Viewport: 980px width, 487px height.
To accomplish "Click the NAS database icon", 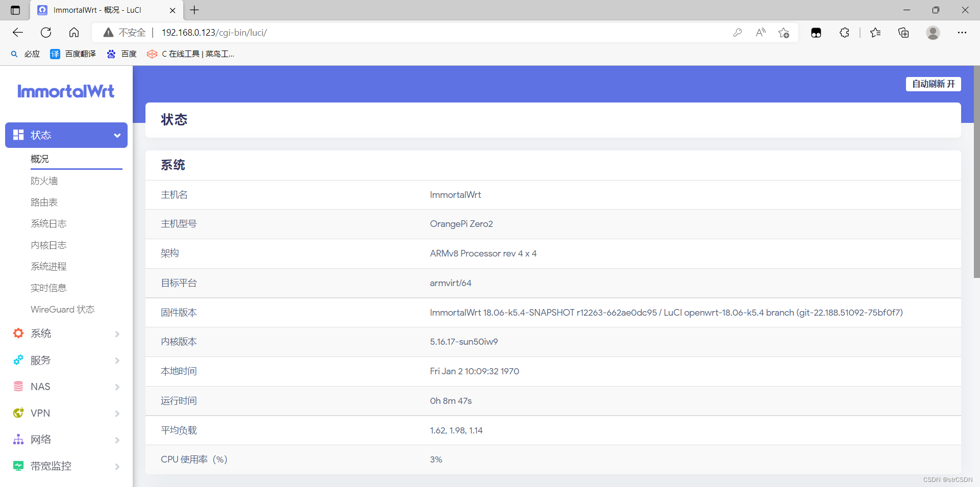I will 18,387.
